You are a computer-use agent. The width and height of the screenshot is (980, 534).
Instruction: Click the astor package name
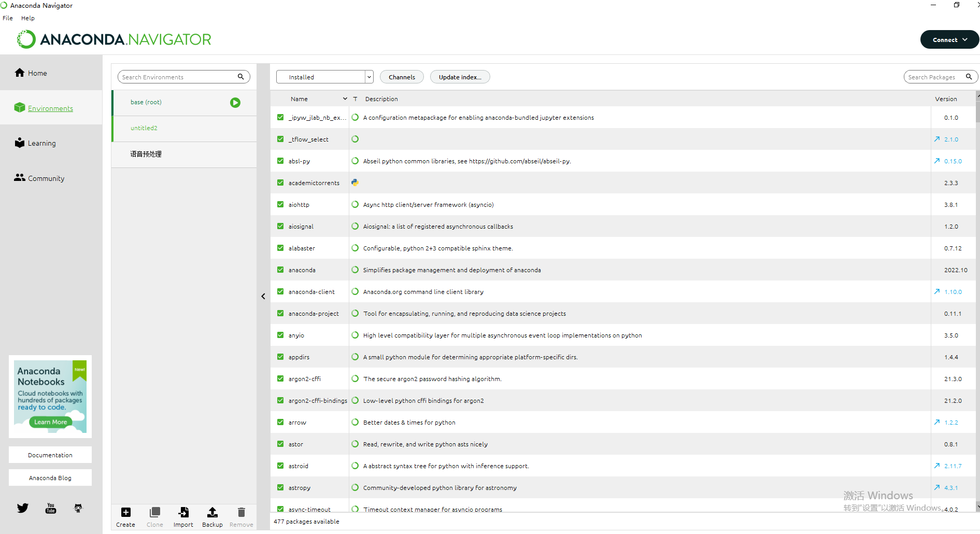296,444
